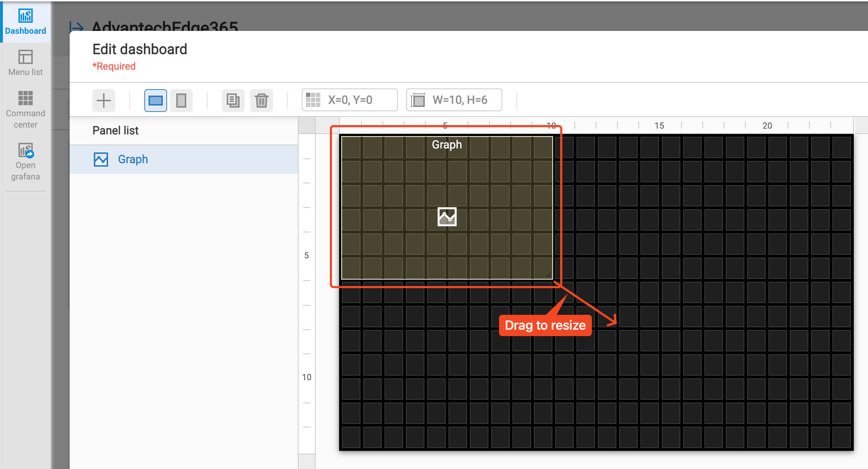Image resolution: width=868 pixels, height=469 pixels.
Task: Click the graph icon beside Graph entry
Action: click(x=101, y=160)
